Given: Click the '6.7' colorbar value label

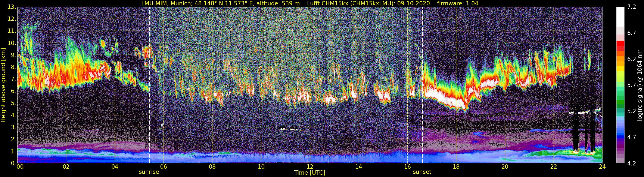Looking at the screenshot, I should point(632,33).
